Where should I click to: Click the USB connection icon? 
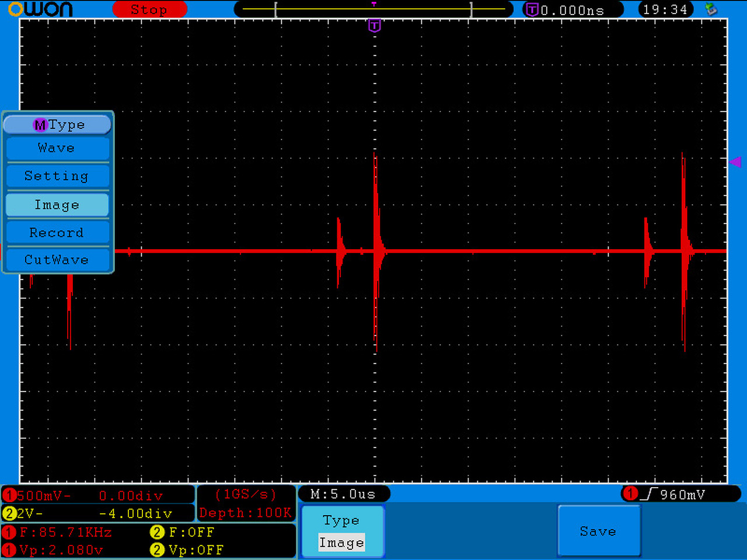pos(711,9)
